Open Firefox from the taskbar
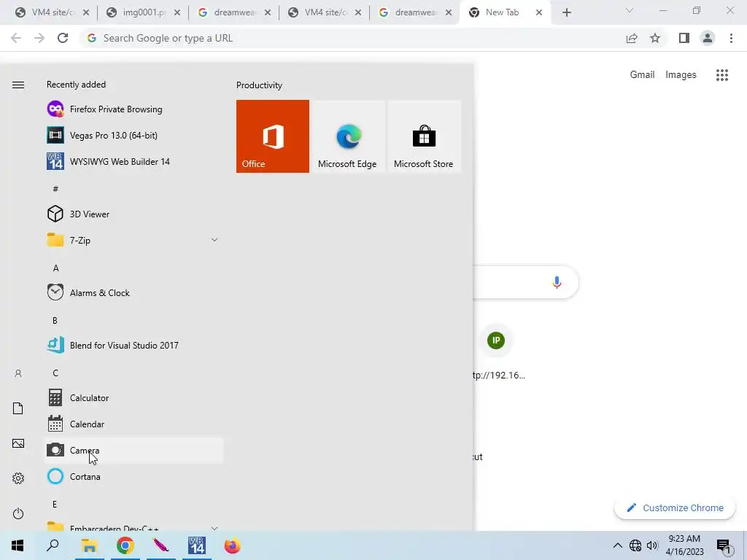 click(233, 545)
